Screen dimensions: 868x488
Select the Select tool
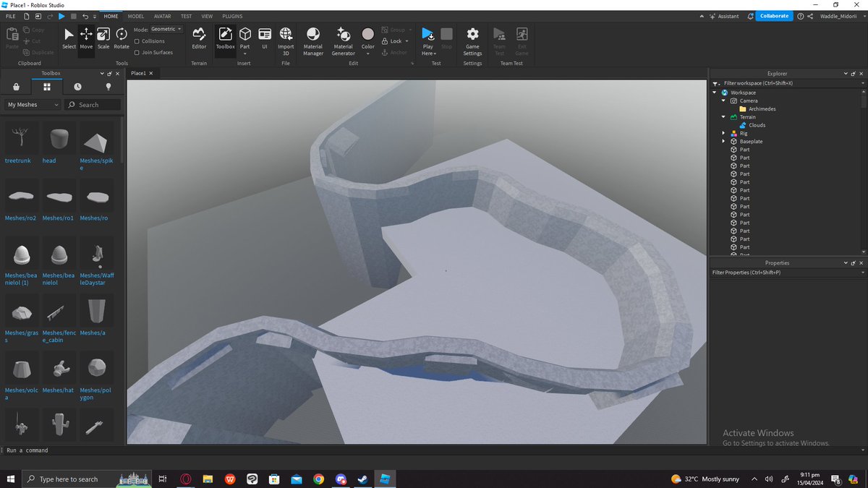pyautogui.click(x=69, y=38)
